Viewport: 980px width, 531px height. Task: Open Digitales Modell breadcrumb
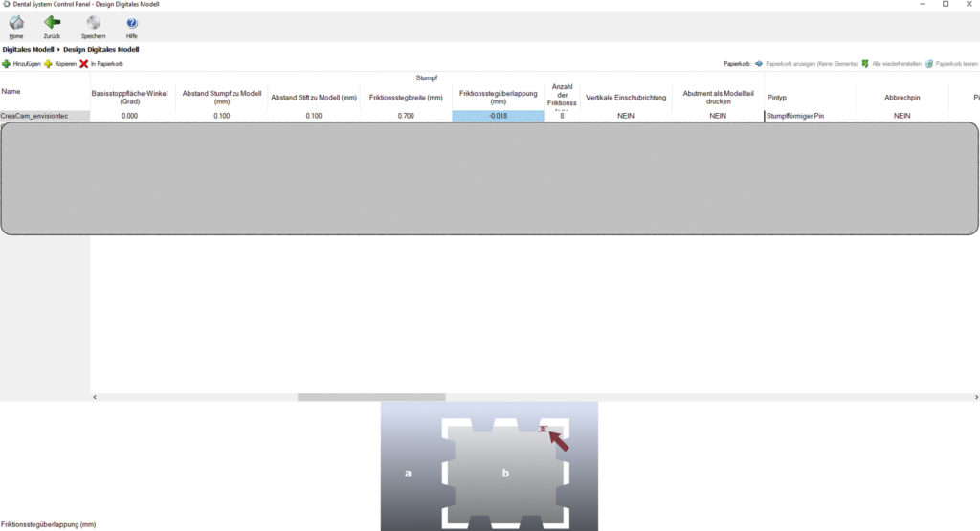(28, 50)
